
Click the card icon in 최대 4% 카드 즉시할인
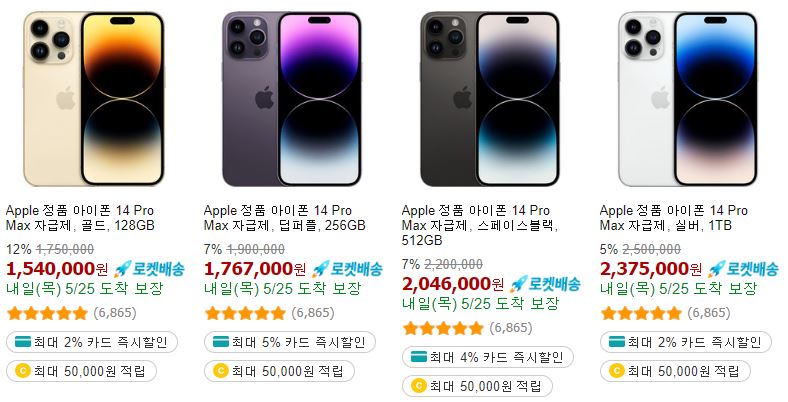419,357
